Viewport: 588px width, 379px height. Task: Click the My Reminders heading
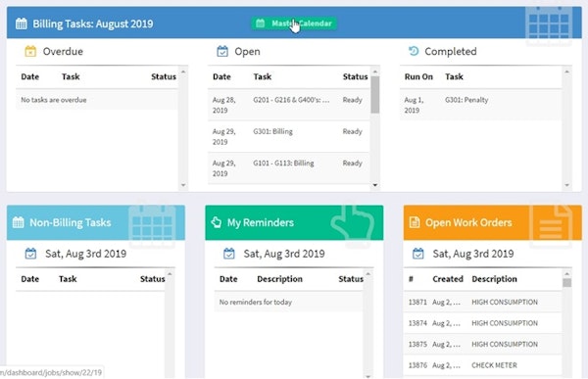tap(261, 222)
